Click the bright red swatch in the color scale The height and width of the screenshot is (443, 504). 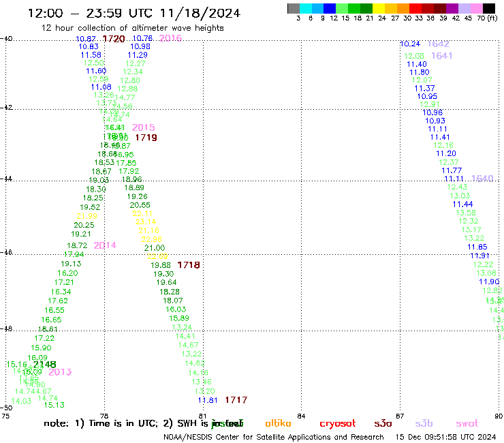pos(415,8)
